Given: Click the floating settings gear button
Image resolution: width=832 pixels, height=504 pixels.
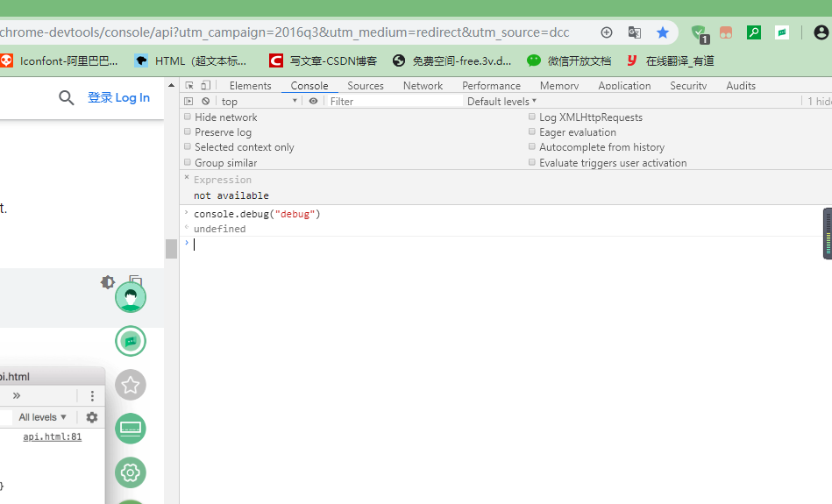Looking at the screenshot, I should [131, 472].
